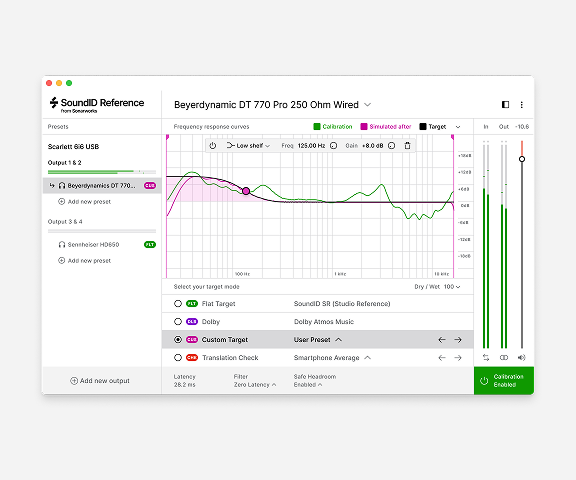Click the Output 1 & 2 label
576x480 pixels.
pos(65,163)
